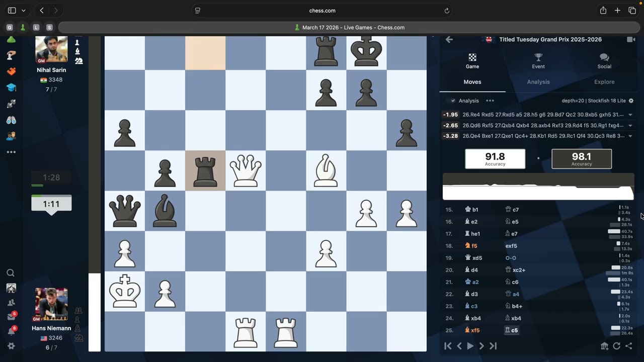Viewport: 644px width, 362px height.
Task: Open the Train dumbbell icon in sidebar
Action: click(11, 104)
